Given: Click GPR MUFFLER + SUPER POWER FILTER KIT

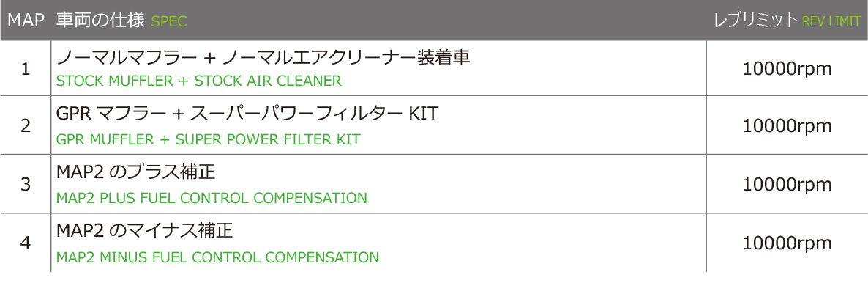Looking at the screenshot, I should pyautogui.click(x=208, y=139).
